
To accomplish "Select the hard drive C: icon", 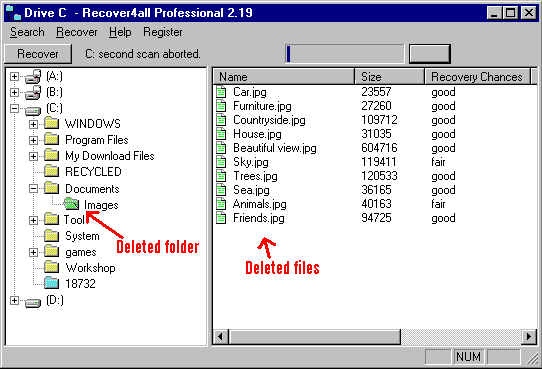I will [x=33, y=111].
